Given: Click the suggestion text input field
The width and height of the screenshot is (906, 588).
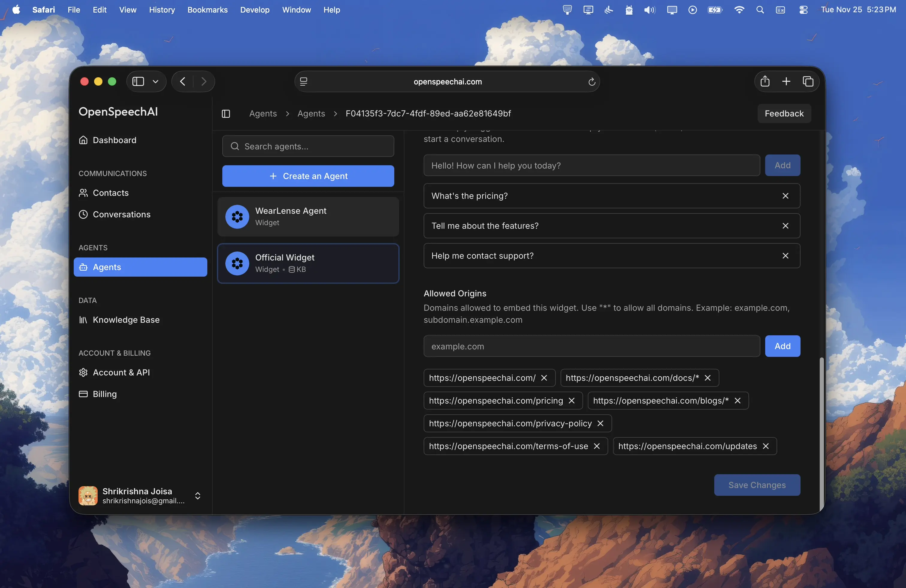Looking at the screenshot, I should pos(591,166).
